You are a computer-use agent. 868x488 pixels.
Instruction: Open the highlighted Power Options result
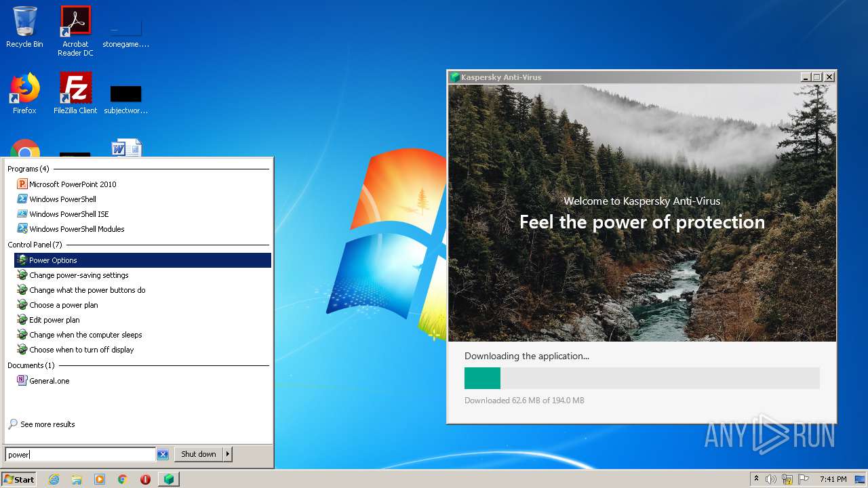point(142,260)
